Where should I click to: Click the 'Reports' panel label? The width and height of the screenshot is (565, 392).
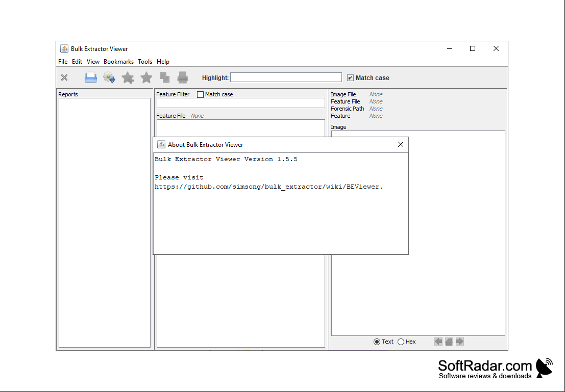coord(68,94)
